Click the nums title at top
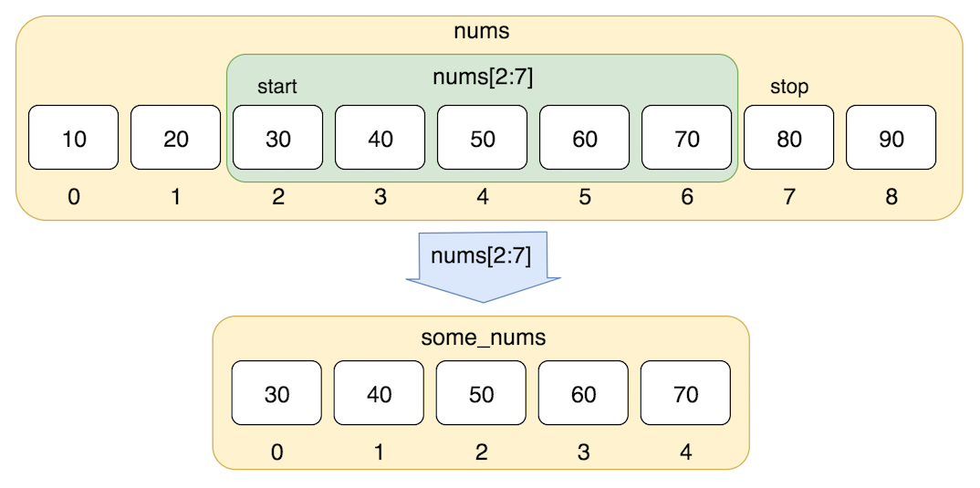 point(482,31)
